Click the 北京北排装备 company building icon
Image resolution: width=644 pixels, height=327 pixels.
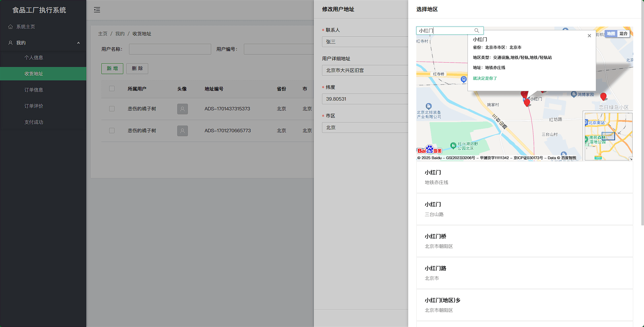coord(428,106)
